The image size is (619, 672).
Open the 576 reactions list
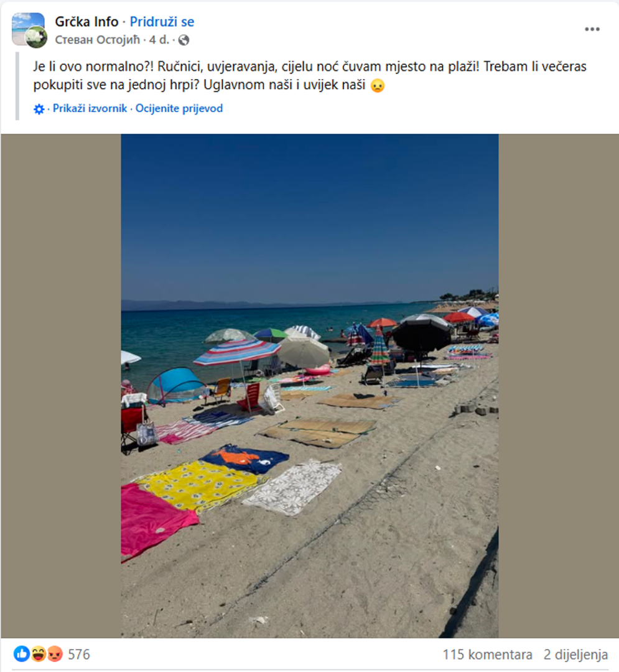[x=79, y=655]
